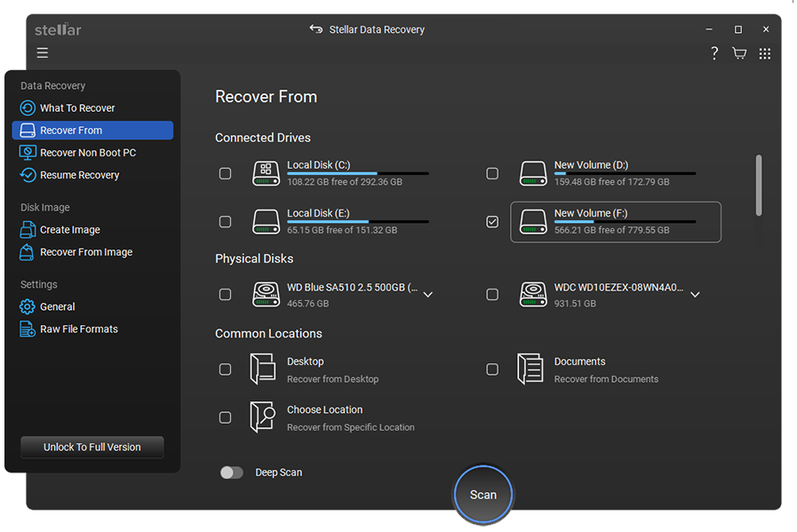Click the Scan button
Screen dimensions: 797x532
point(482,495)
